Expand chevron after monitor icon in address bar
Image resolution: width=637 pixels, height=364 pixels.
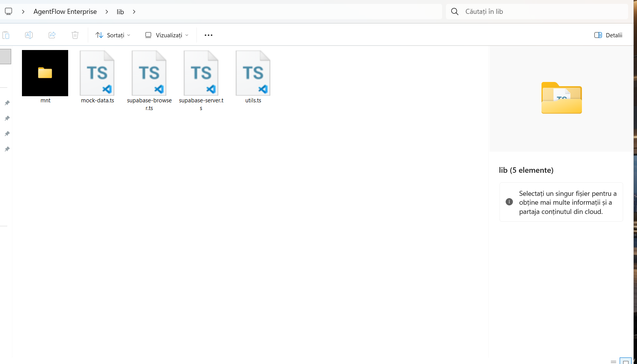23,12
